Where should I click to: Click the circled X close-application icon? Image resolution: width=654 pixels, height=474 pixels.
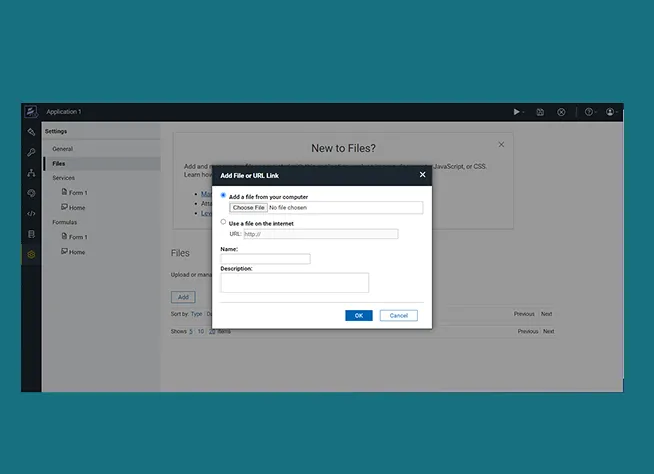coord(562,112)
